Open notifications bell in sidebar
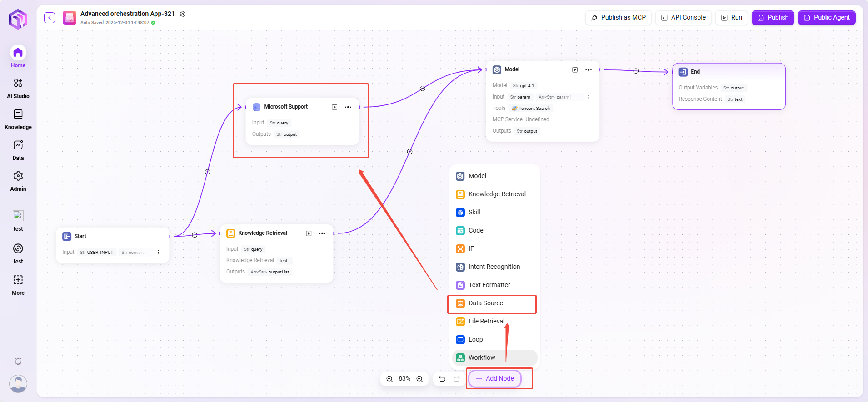This screenshot has height=402, width=868. pos(18,362)
